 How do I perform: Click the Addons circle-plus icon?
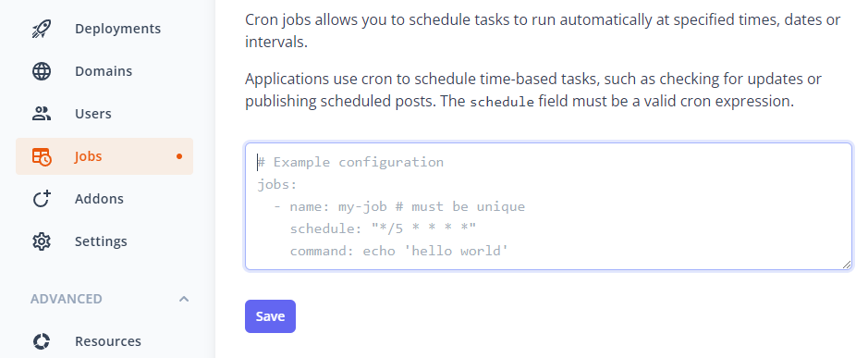(x=42, y=198)
